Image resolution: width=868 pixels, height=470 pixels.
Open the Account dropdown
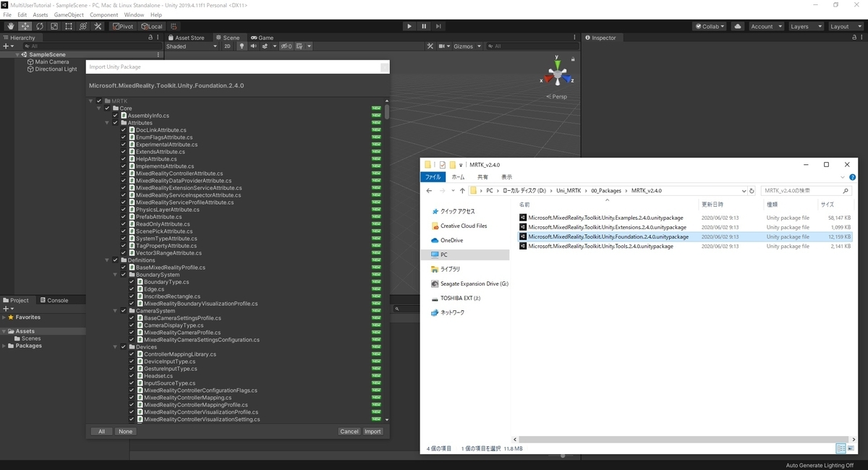765,26
